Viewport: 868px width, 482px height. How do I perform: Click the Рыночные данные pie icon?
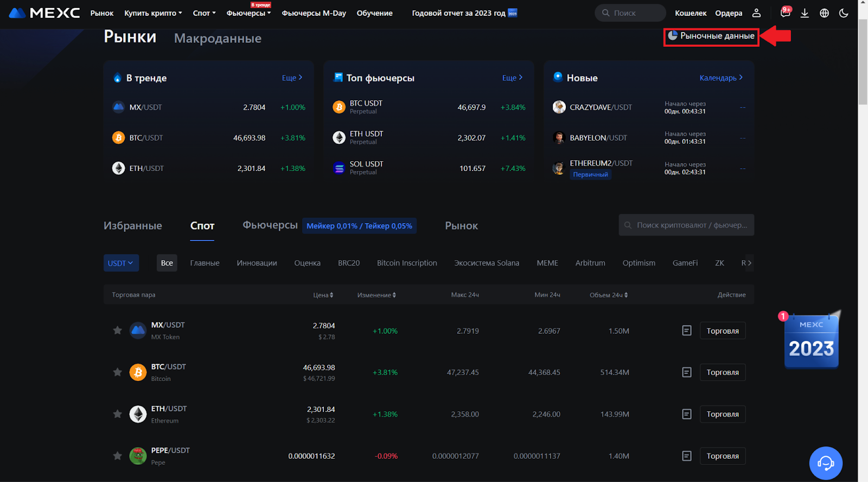point(673,35)
